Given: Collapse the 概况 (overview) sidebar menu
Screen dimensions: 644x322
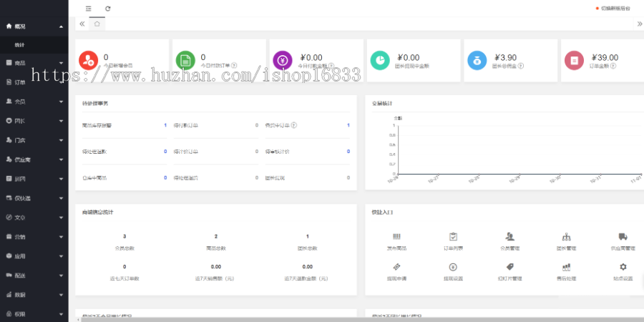Looking at the screenshot, I should 34,26.
